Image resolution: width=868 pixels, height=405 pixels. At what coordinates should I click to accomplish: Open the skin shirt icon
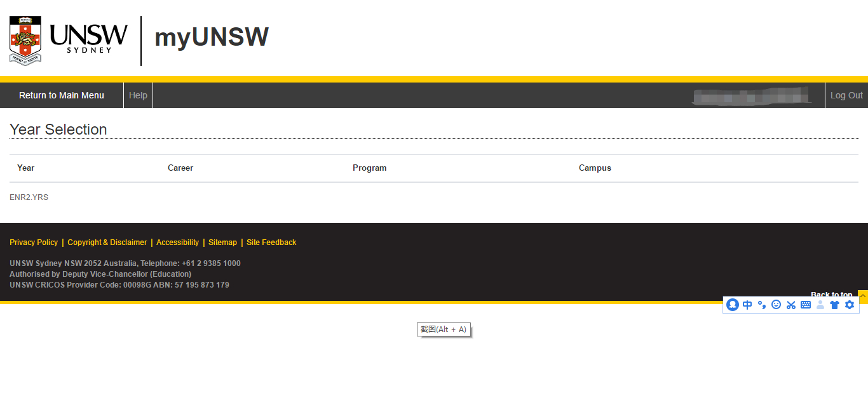click(835, 305)
